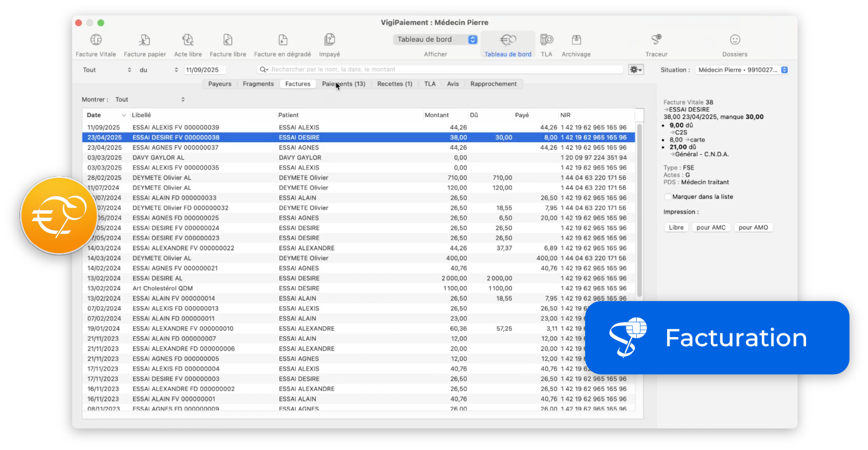
Task: Open the TLA toolbar icon
Action: click(546, 41)
